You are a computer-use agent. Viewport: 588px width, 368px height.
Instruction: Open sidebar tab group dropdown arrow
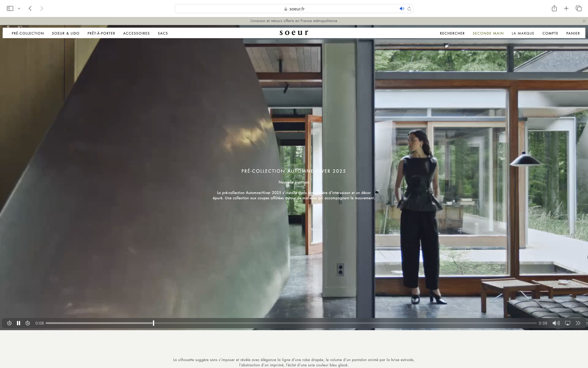point(19,8)
